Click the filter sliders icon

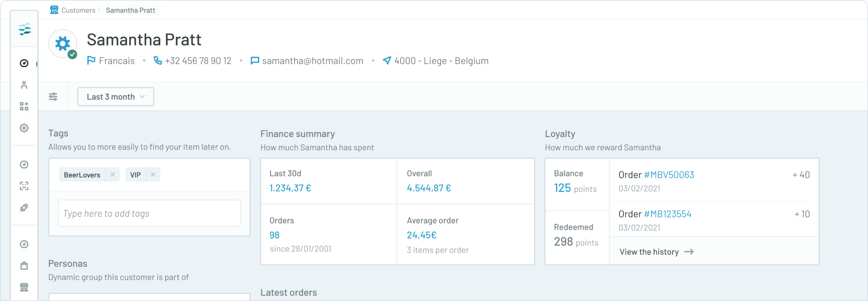point(53,96)
